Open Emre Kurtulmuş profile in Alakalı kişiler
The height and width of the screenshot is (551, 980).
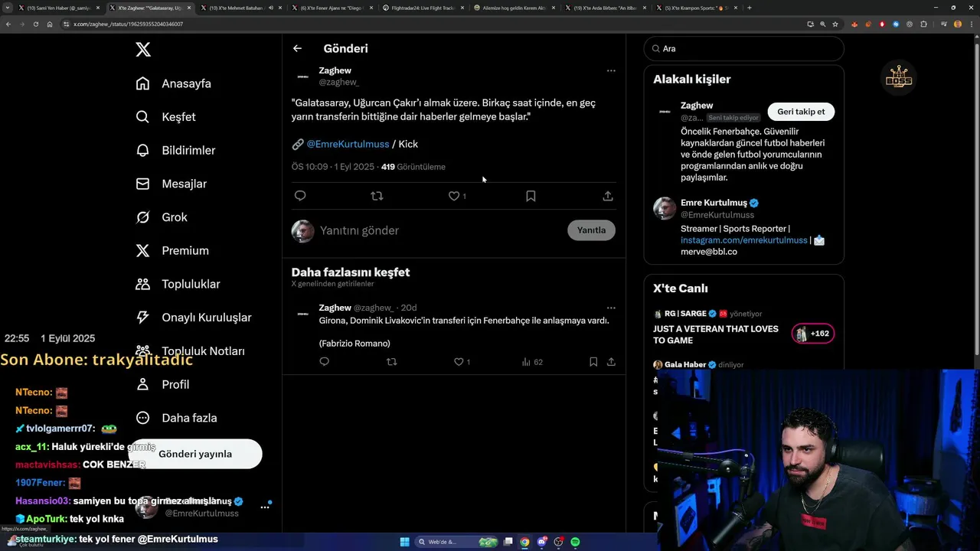(x=714, y=203)
